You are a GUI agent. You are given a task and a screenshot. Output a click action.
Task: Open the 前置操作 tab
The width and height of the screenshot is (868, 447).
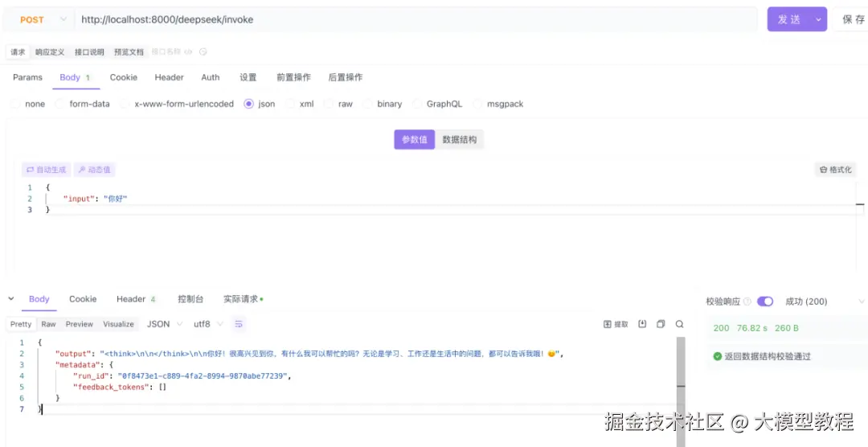[x=293, y=77]
